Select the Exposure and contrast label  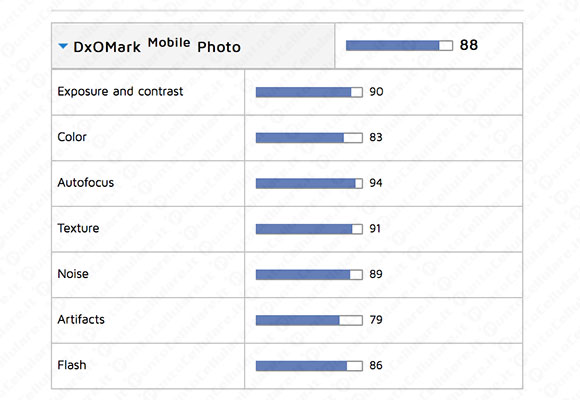click(x=120, y=91)
